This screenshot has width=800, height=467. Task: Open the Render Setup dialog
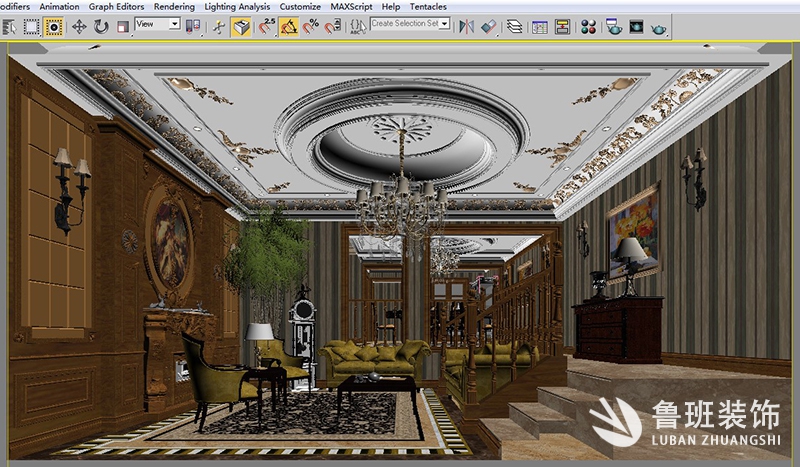pyautogui.click(x=613, y=27)
